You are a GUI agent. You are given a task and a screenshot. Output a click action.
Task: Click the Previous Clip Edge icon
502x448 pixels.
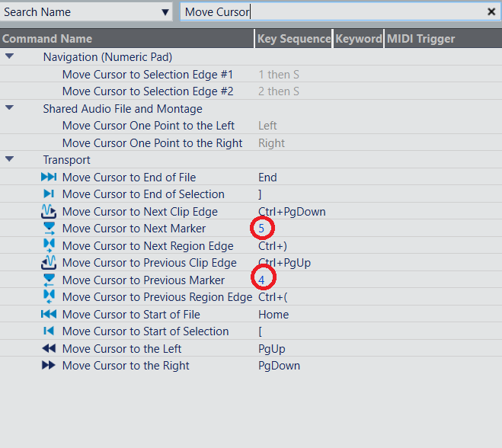(x=49, y=263)
